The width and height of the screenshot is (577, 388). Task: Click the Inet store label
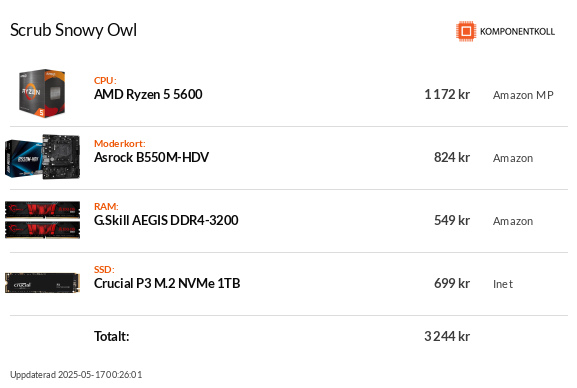(503, 284)
